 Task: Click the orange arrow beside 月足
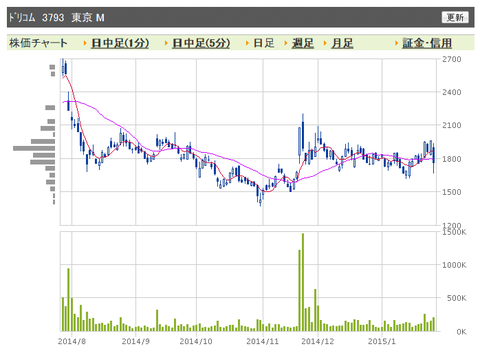325,43
